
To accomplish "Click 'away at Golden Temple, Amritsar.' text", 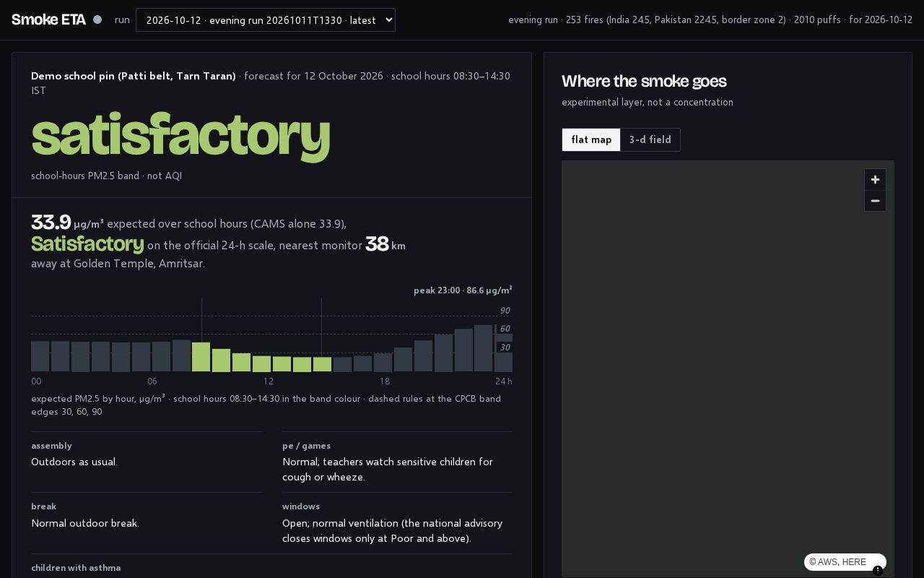I will [x=118, y=264].
